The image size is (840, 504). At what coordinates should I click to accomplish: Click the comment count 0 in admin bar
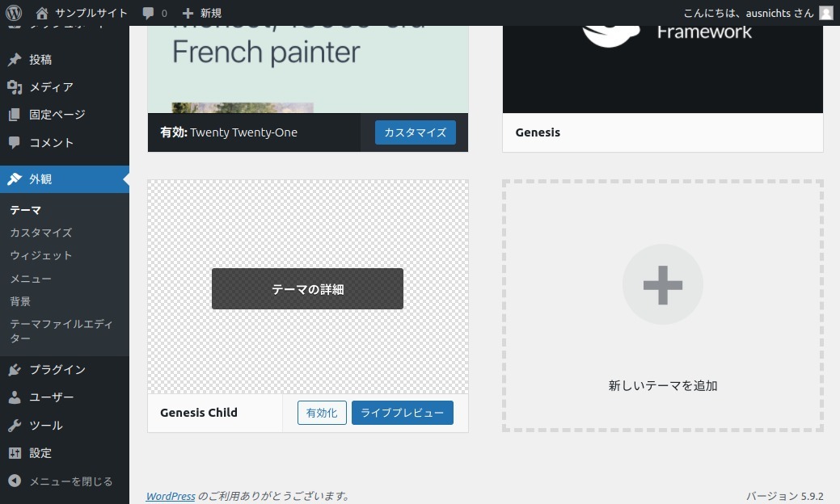[x=164, y=14]
